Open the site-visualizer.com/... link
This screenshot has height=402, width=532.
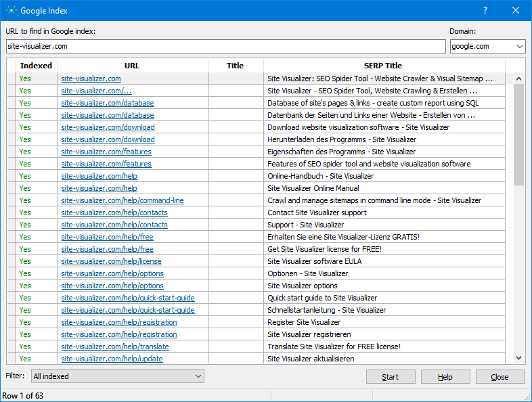pos(96,91)
